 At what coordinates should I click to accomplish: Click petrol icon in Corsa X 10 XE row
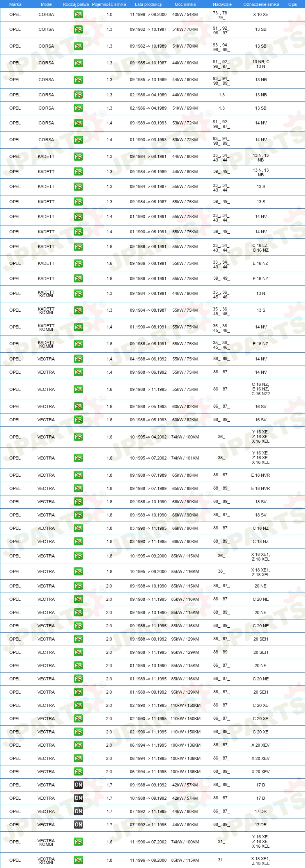tap(78, 14)
